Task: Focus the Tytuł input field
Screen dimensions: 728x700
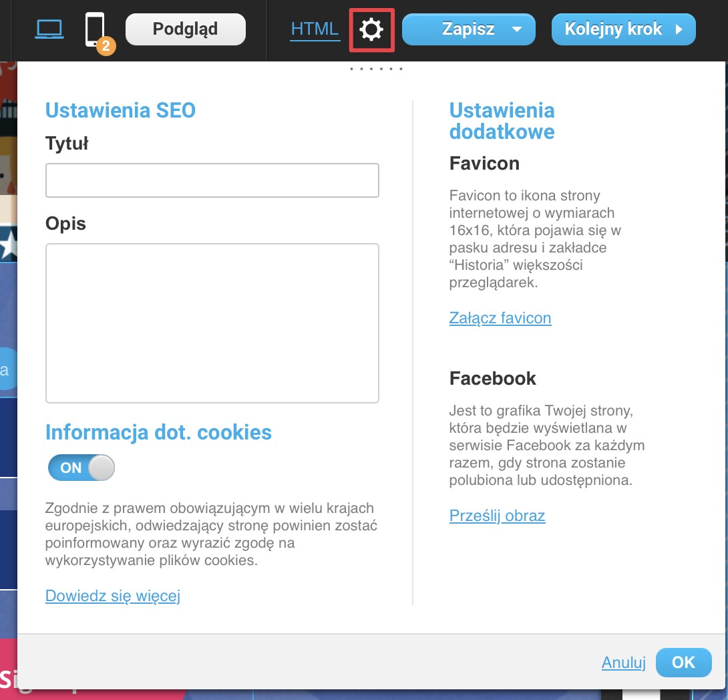Action: coord(212,180)
